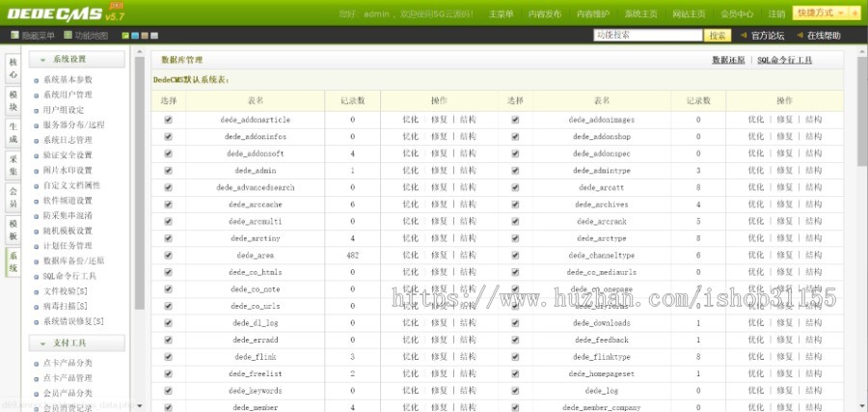Viewport: 868px width, 412px height.
Task: Open 用户组设定 in sidebar
Action: (64, 110)
